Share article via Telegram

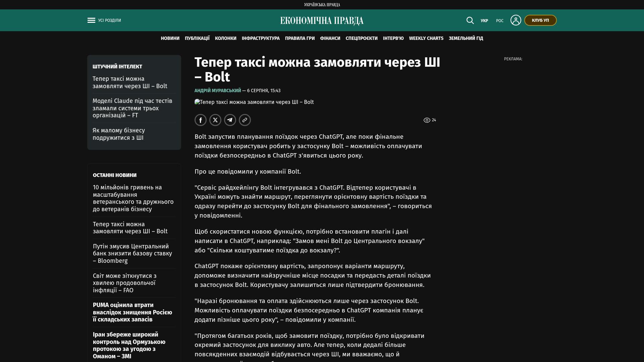pos(230,120)
